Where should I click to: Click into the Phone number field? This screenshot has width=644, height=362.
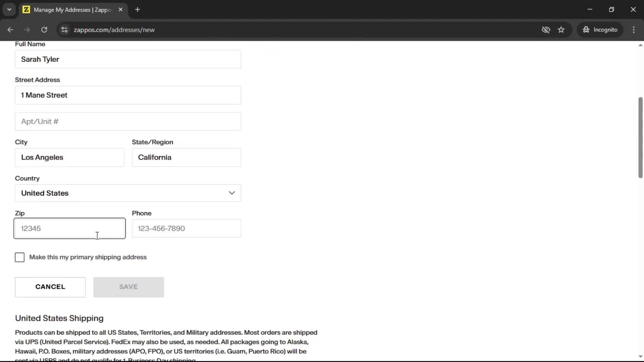point(186,229)
